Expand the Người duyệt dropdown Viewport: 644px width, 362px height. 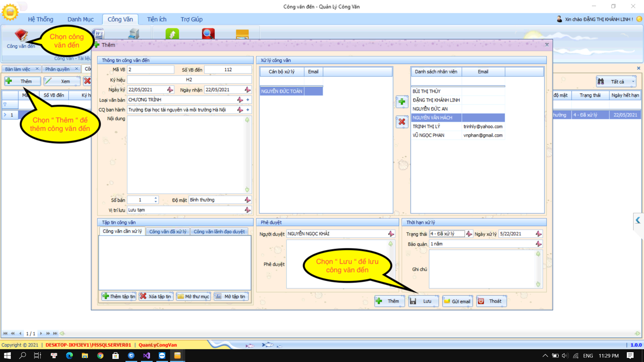391,234
